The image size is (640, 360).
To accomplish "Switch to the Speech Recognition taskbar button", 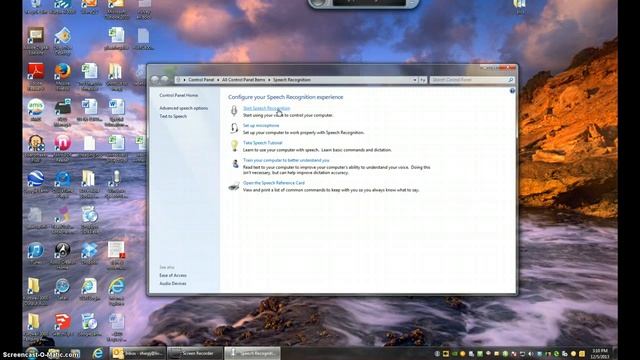I will (252, 353).
